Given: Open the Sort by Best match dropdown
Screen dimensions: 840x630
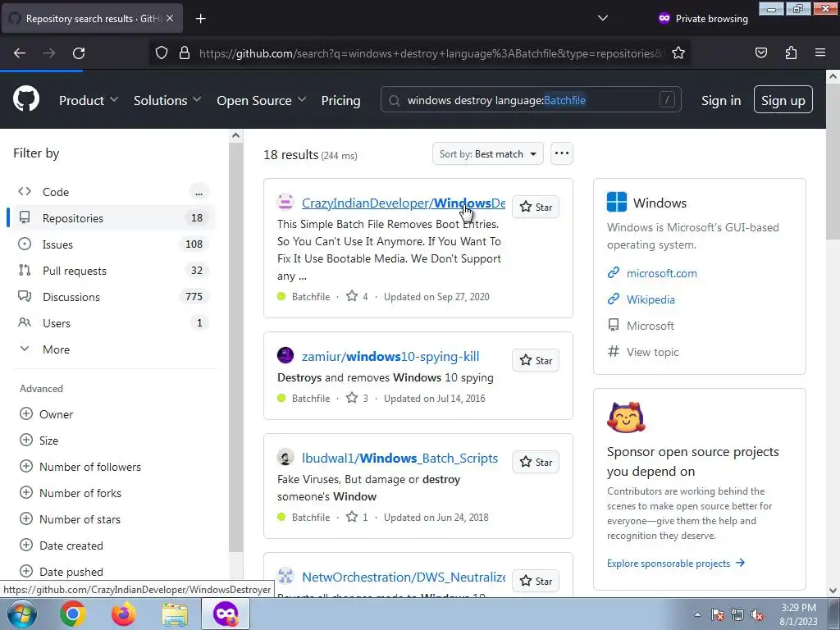Looking at the screenshot, I should coord(487,153).
